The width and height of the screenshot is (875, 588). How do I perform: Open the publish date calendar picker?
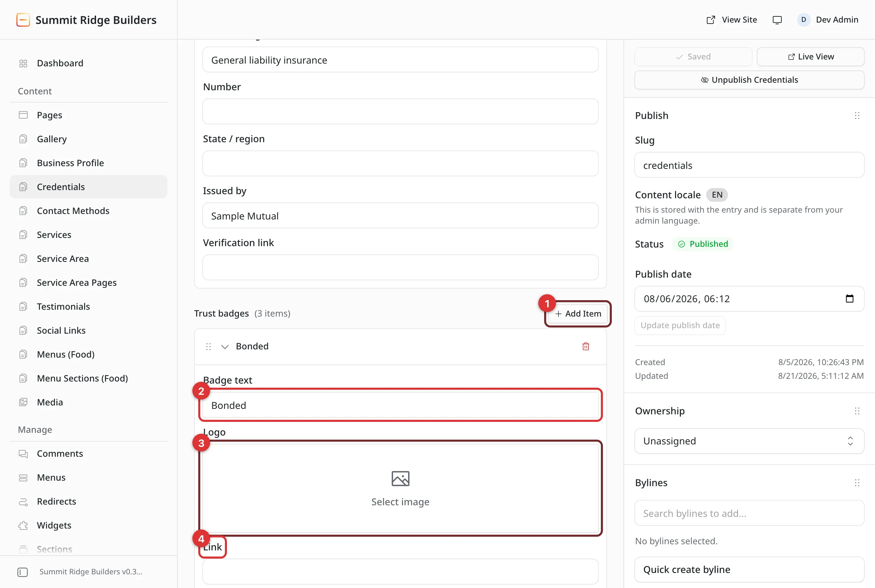(x=849, y=298)
